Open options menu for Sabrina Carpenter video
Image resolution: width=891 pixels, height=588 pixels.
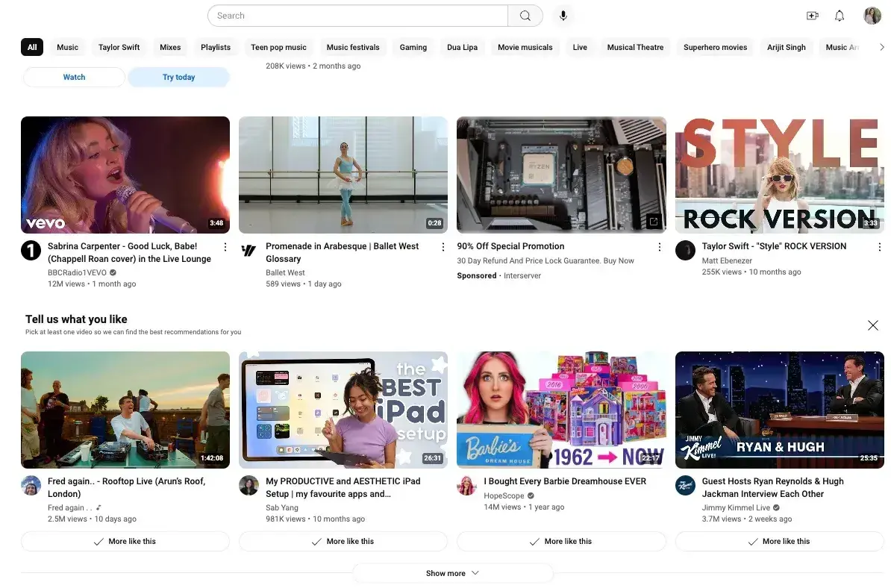click(x=225, y=247)
